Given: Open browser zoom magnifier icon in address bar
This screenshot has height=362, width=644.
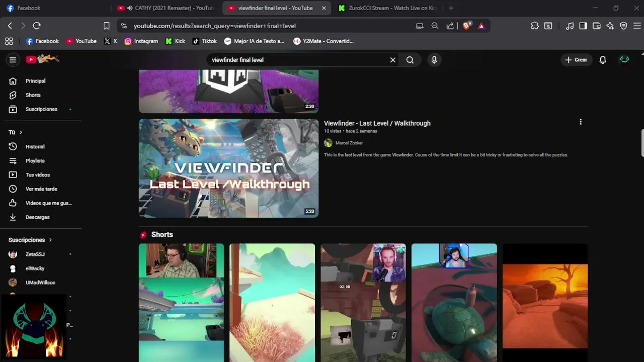Looking at the screenshot, I should click(435, 26).
